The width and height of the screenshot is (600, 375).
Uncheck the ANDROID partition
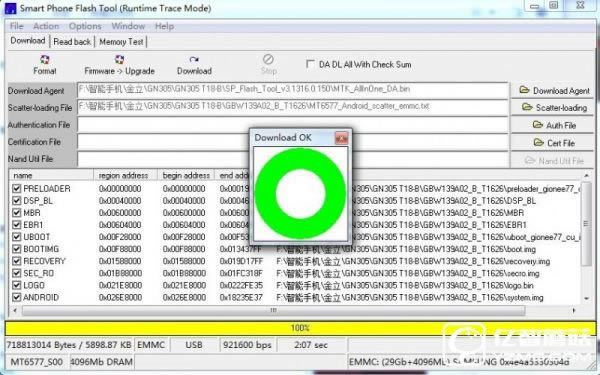coord(16,297)
